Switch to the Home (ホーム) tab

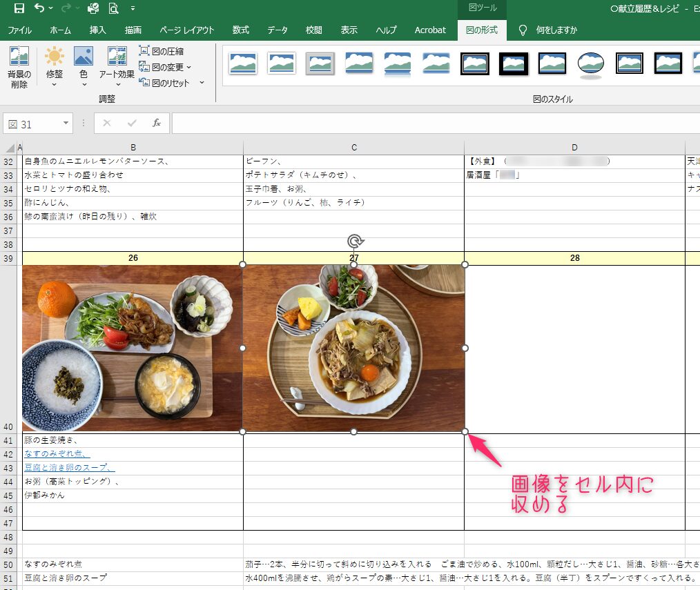[x=61, y=30]
